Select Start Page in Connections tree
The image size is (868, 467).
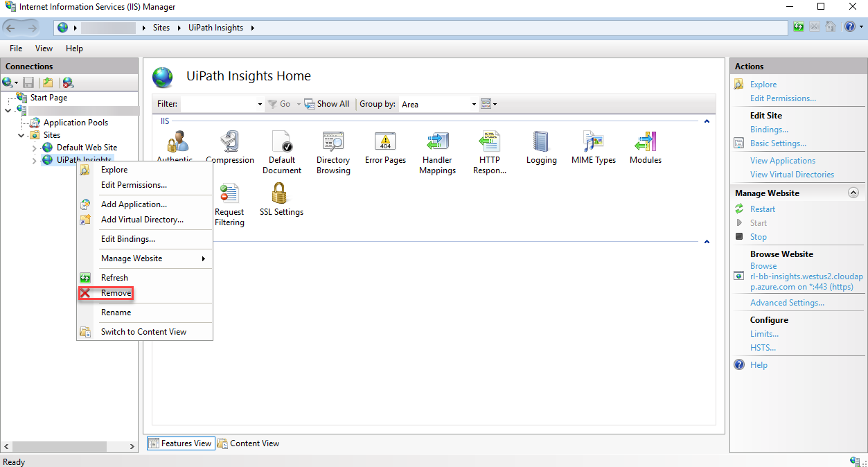pos(48,98)
